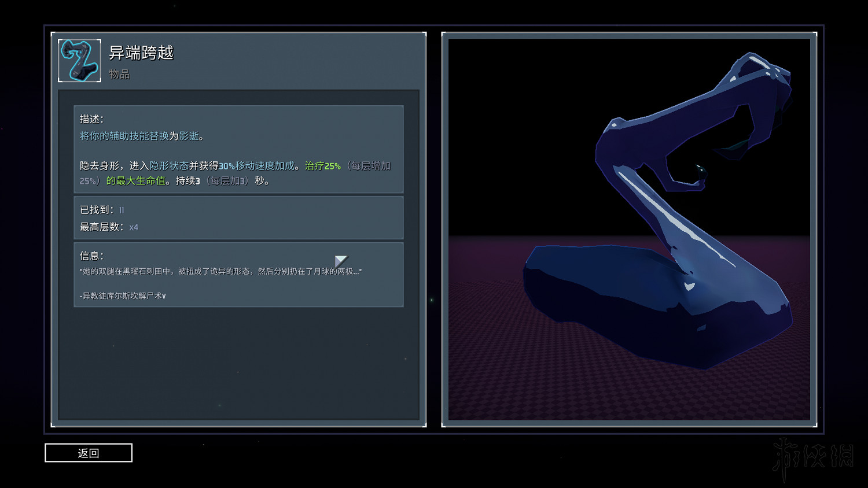Click the 返回 button
Image resolution: width=868 pixels, height=488 pixels.
click(89, 453)
